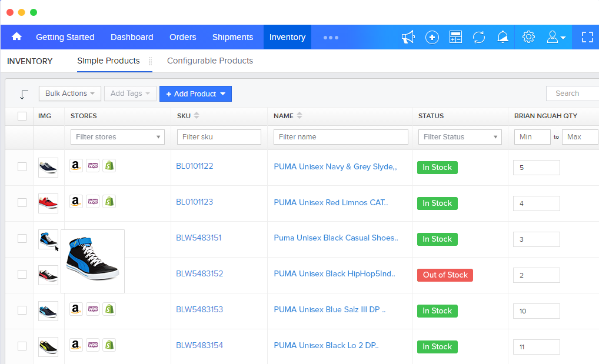Open product PUMA Unisex Navy & Grey Slyde

click(x=335, y=167)
